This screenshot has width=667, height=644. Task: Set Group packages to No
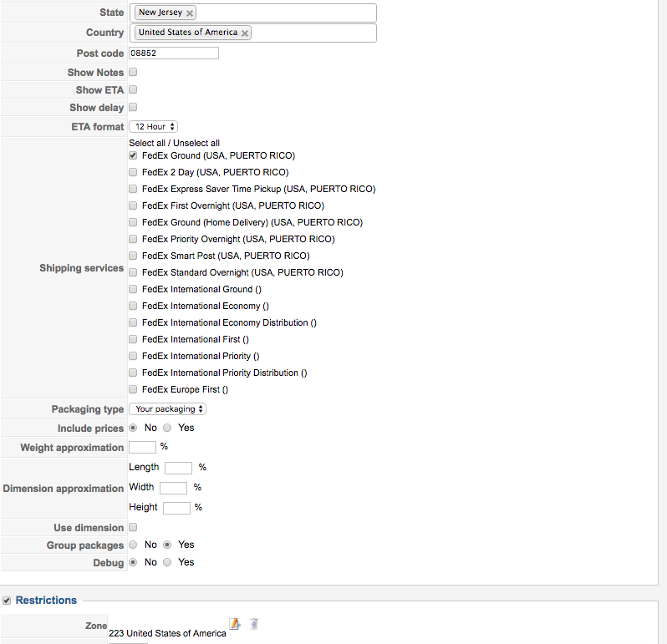tap(134, 545)
